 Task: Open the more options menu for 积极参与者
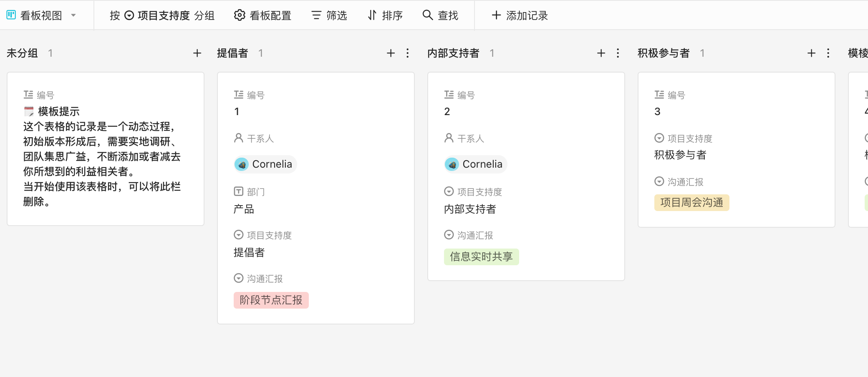[x=828, y=53]
